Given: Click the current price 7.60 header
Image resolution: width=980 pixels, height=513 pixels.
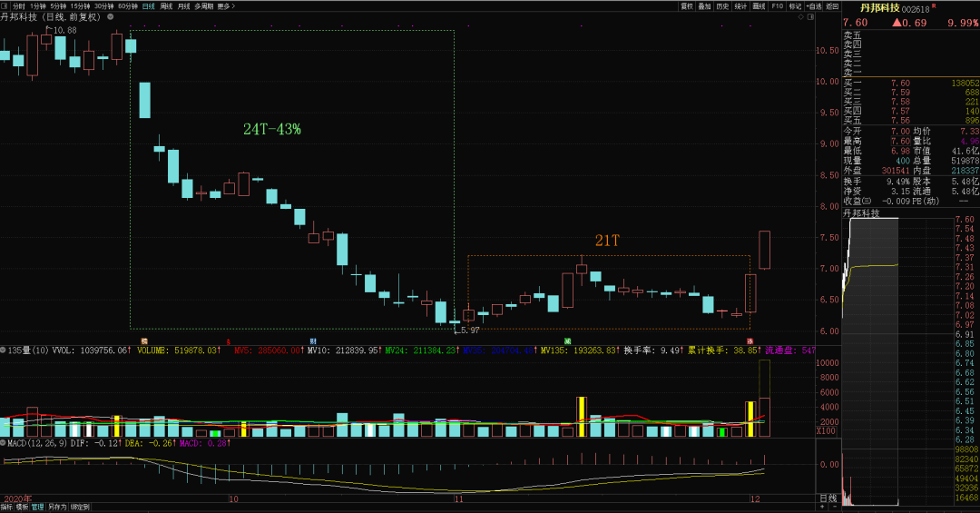Looking at the screenshot, I should click(855, 23).
